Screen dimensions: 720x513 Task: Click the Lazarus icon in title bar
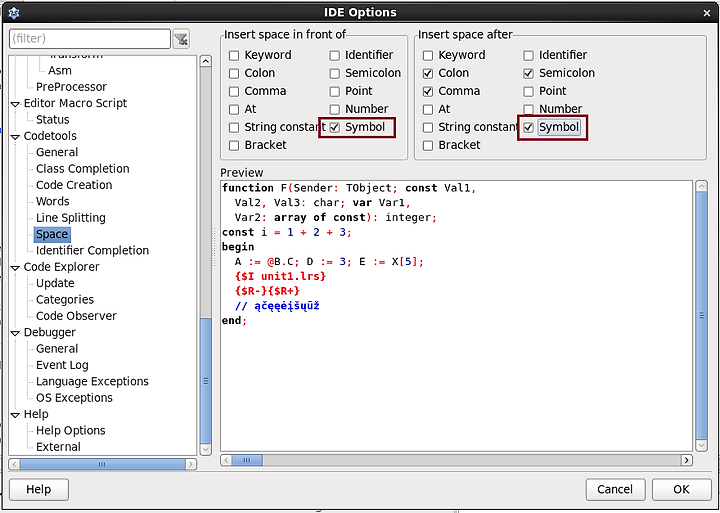click(x=14, y=13)
